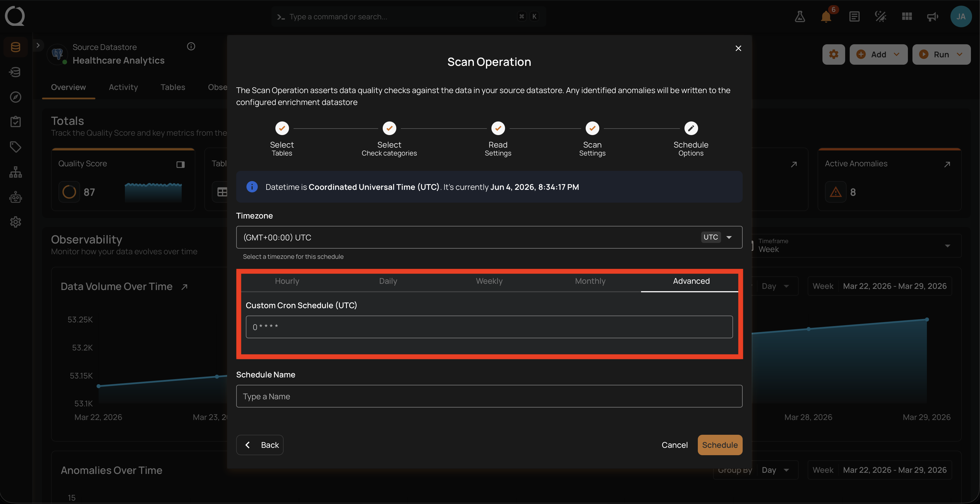The image size is (980, 504).
Task: Open the flask lab icon in top bar
Action: pos(800,16)
